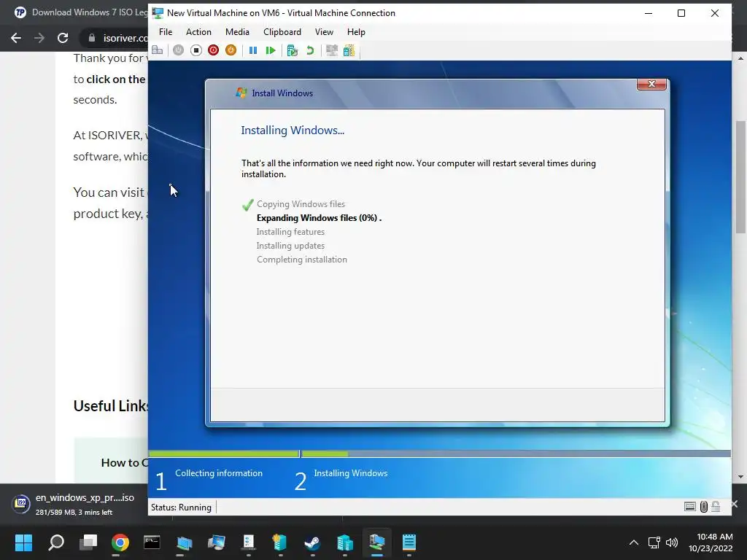
Task: Click the rightmost toolbar icon with ruler
Action: (349, 50)
